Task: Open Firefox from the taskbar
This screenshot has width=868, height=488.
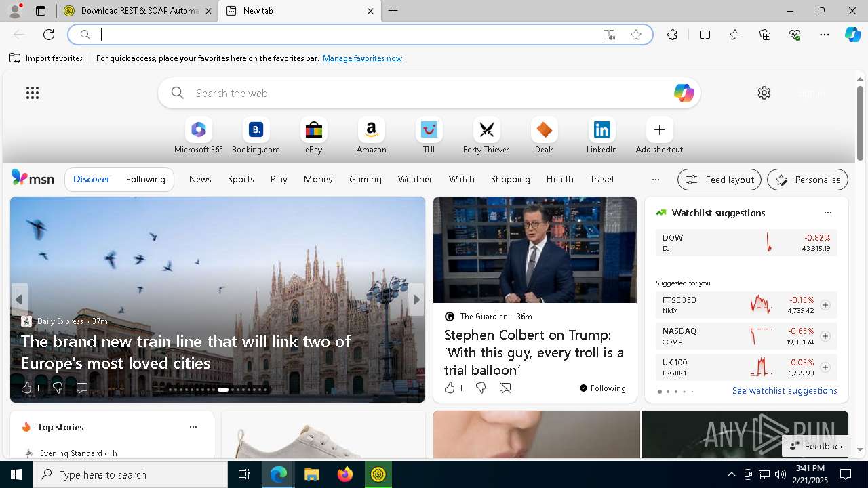Action: pyautogui.click(x=345, y=474)
